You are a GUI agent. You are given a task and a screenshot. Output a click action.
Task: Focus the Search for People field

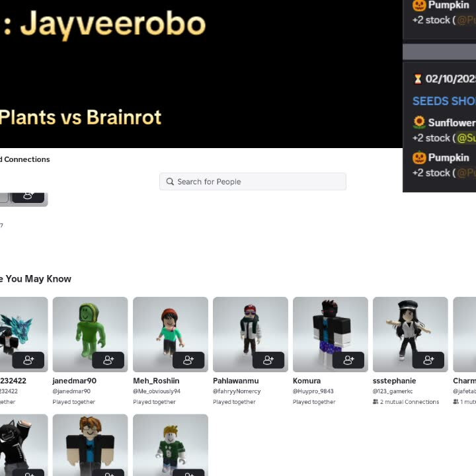[x=258, y=182]
